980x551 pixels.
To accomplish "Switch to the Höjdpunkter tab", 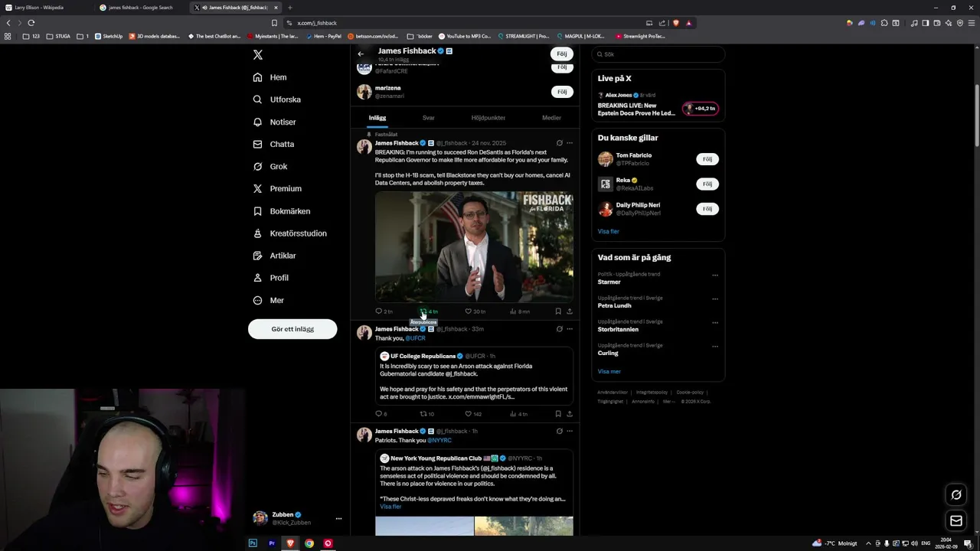I will (x=488, y=118).
